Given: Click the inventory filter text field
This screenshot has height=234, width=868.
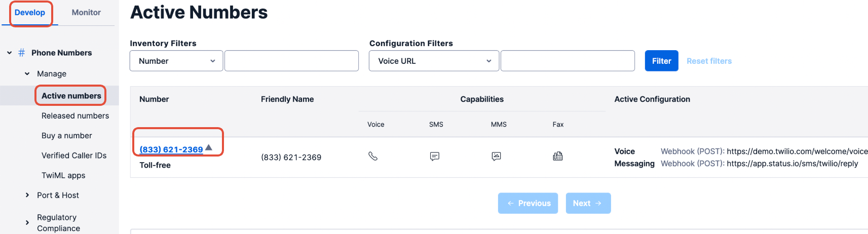Looking at the screenshot, I should click(x=291, y=61).
